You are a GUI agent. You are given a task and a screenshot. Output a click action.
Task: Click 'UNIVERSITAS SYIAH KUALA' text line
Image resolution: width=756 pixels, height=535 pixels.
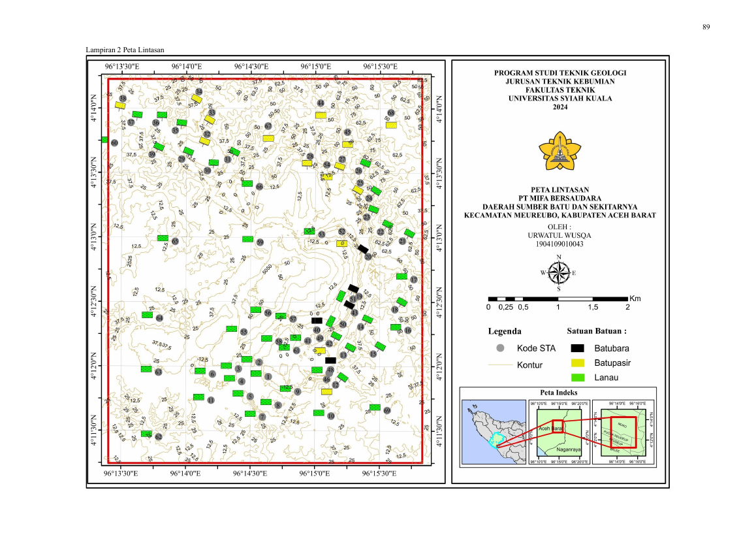(x=559, y=99)
